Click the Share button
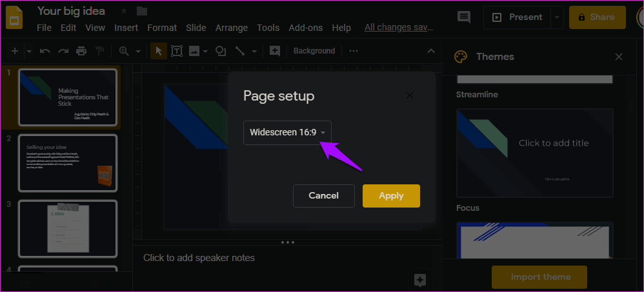 point(597,17)
